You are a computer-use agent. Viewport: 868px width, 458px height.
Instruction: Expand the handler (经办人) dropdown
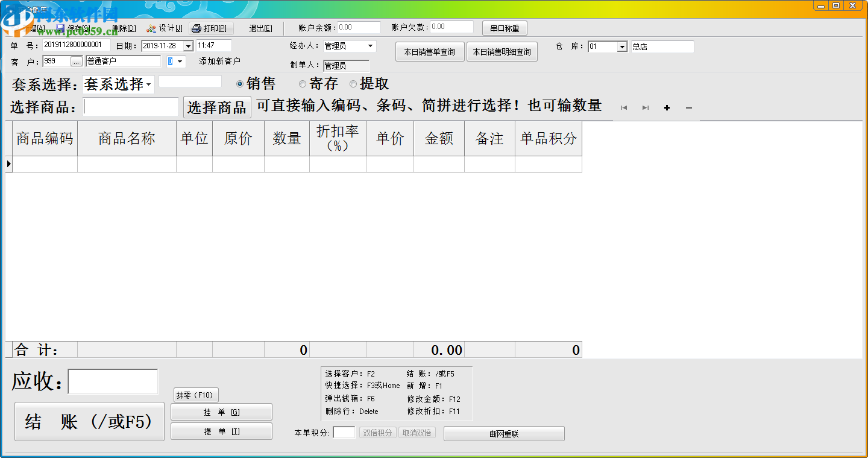point(371,46)
